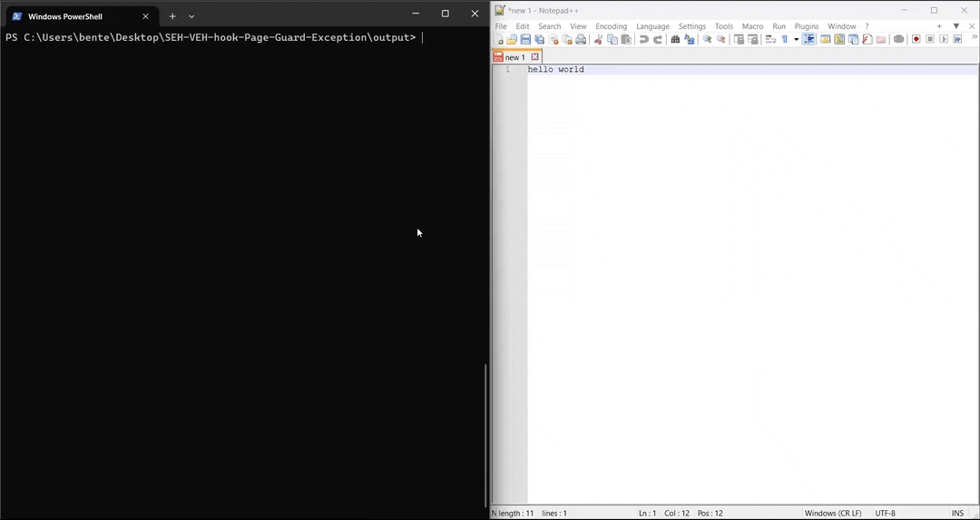Image resolution: width=980 pixels, height=520 pixels.
Task: Expand the toolbar overflow chevron
Action: [x=974, y=37]
